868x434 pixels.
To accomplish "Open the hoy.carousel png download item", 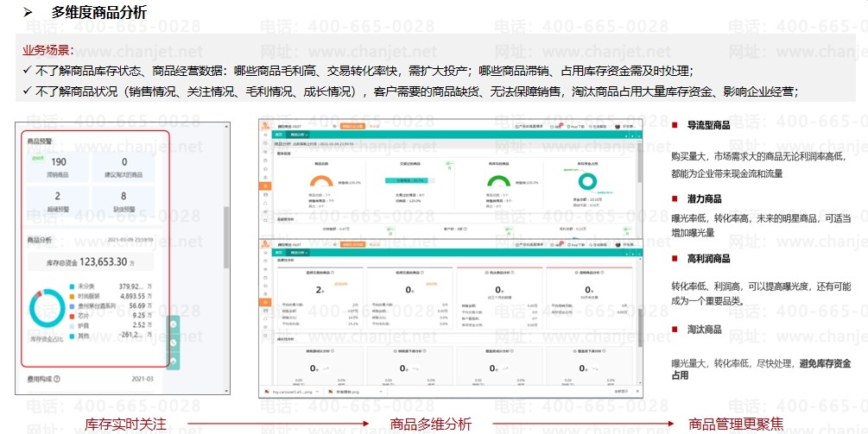I will tap(288, 392).
